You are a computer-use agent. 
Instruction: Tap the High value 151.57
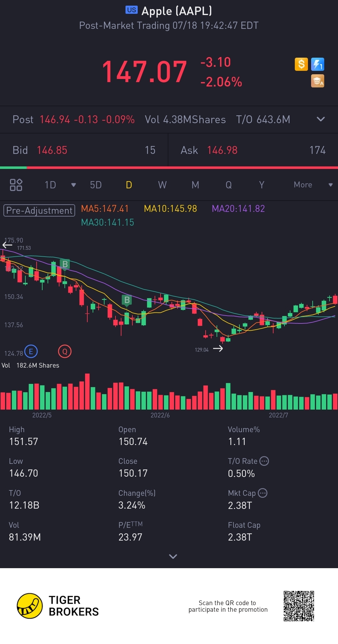(23, 442)
